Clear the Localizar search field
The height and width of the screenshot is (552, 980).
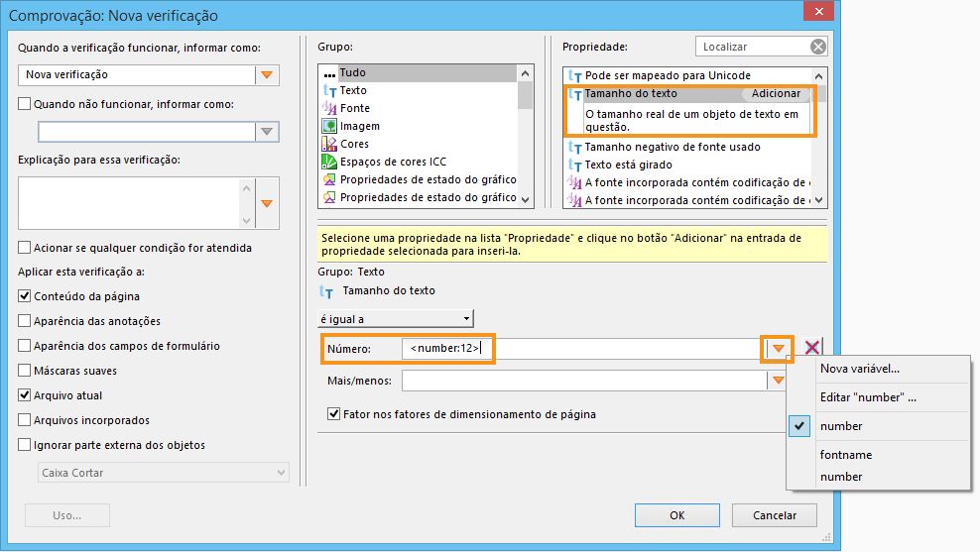pyautogui.click(x=817, y=47)
